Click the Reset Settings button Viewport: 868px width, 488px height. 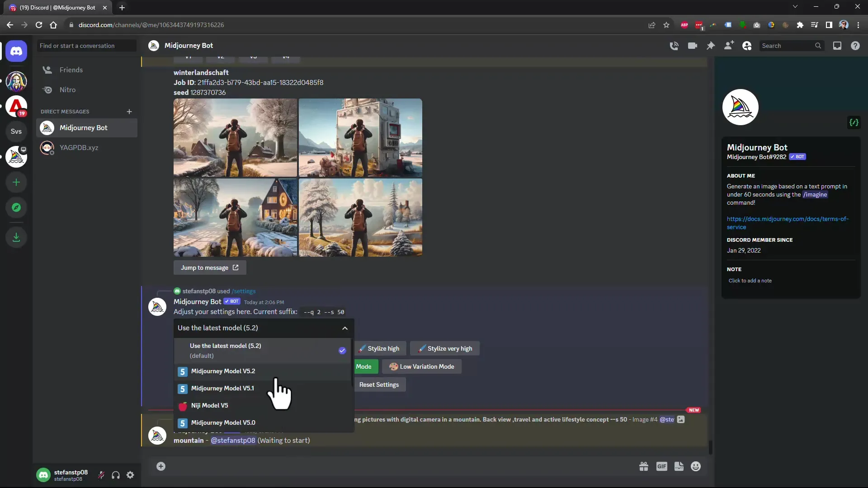tap(379, 385)
